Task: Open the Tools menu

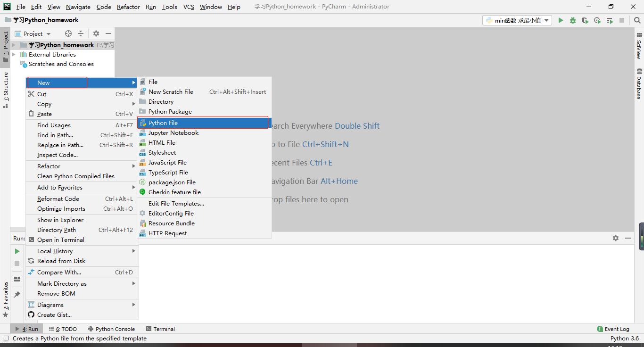Action: point(170,7)
